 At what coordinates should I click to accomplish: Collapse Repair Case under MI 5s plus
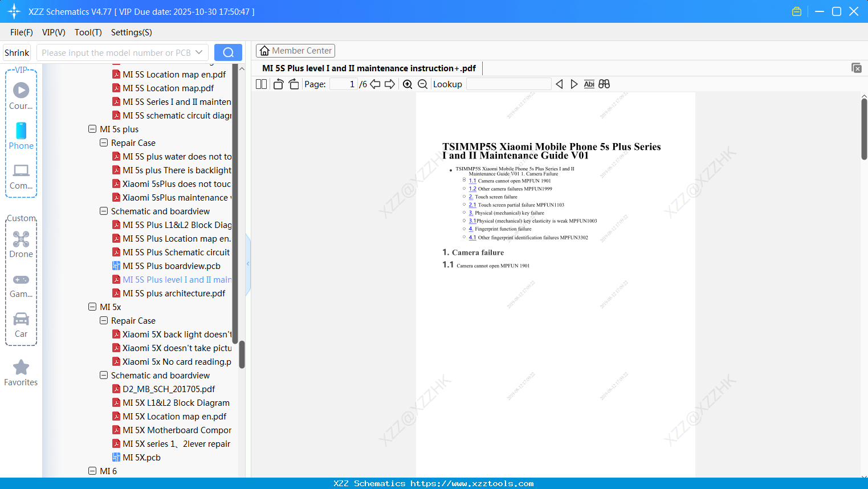click(104, 142)
